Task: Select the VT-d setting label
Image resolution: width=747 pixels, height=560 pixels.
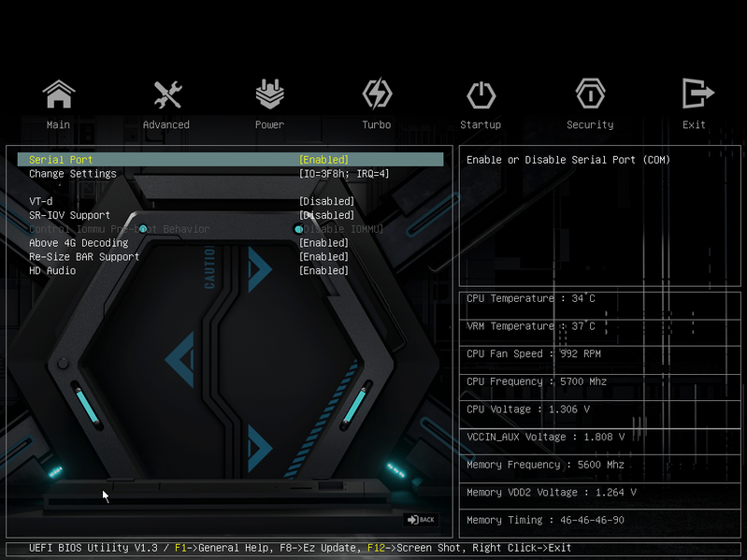Action: coord(40,201)
